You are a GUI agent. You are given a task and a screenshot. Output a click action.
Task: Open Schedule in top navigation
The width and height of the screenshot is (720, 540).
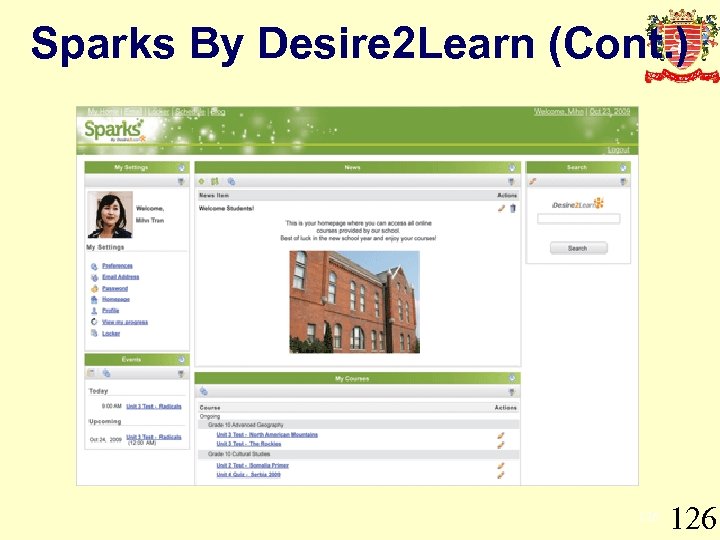coord(190,112)
